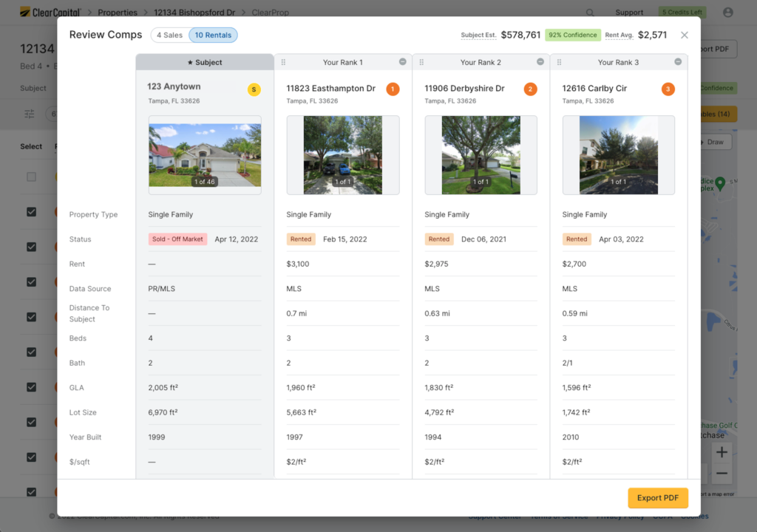Click the 0.63 mi distance value
Screen dimensions: 757x532
437,313
